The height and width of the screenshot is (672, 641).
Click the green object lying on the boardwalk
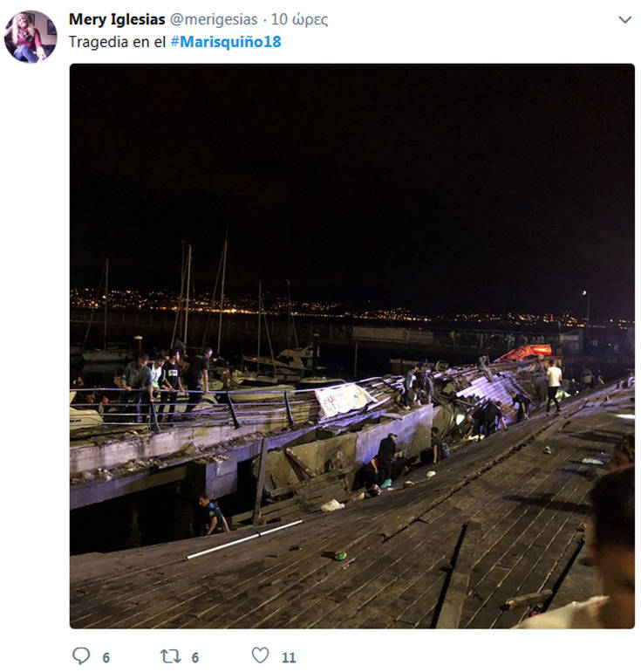pos(339,555)
